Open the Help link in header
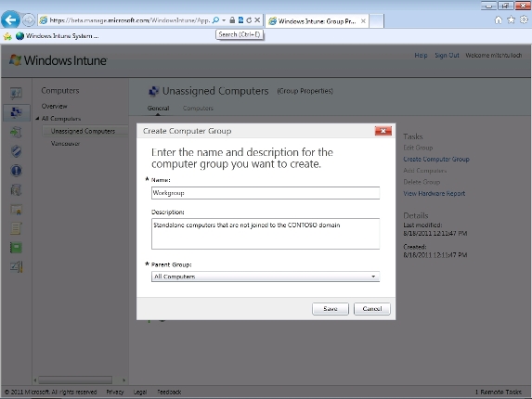 click(421, 56)
